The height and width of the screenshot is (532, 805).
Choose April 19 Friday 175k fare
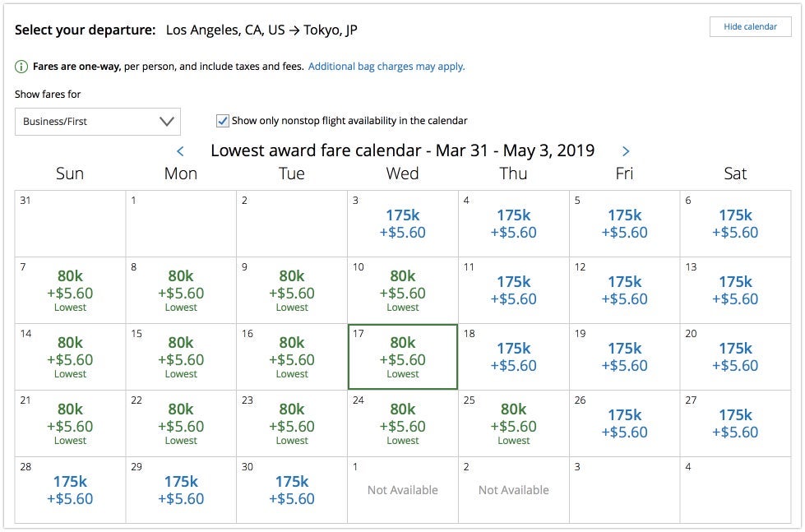click(x=625, y=357)
